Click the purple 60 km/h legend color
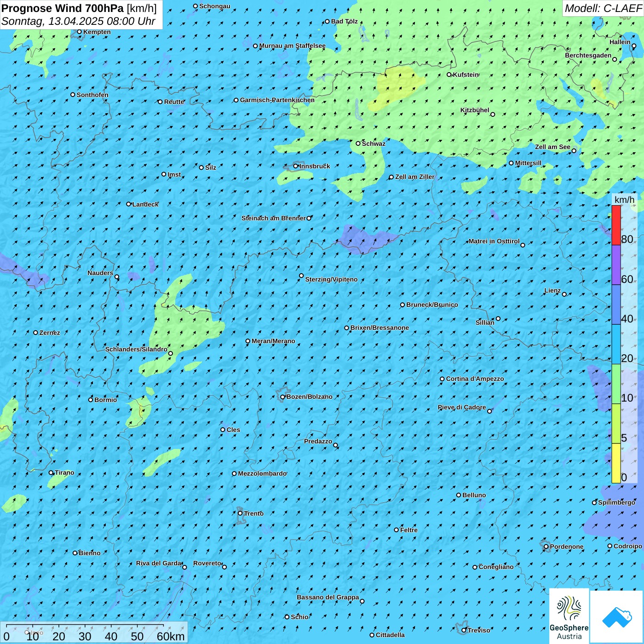The image size is (644, 644). click(x=616, y=265)
